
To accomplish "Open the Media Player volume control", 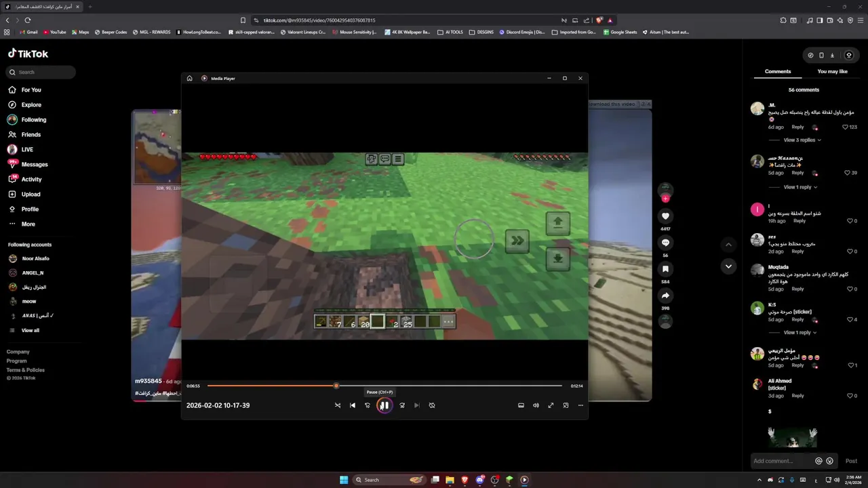I will click(x=536, y=405).
